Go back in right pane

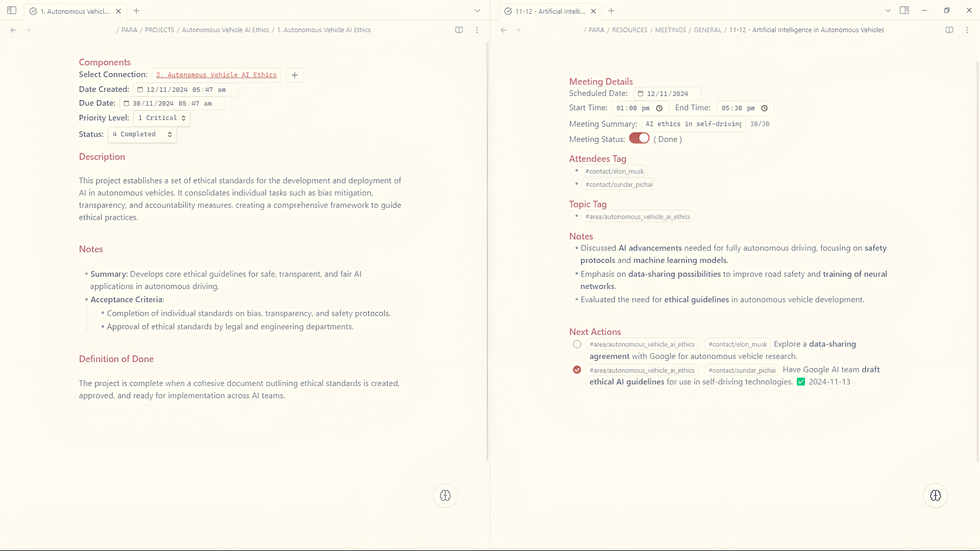pos(503,30)
